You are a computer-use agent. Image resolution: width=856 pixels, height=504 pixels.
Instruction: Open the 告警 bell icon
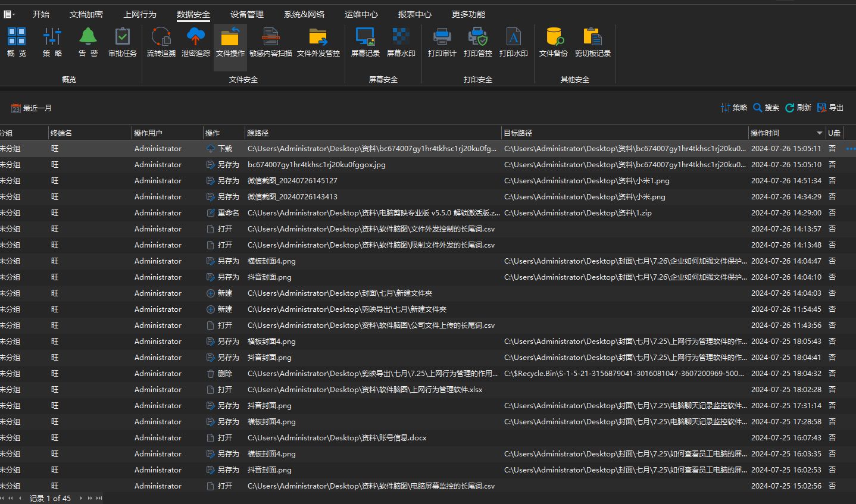[88, 42]
